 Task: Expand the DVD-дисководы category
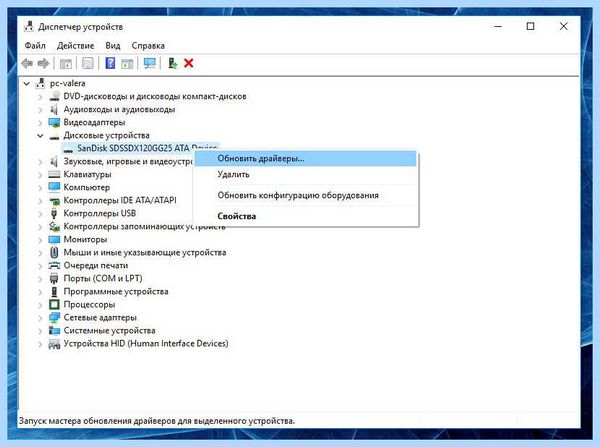(x=40, y=96)
